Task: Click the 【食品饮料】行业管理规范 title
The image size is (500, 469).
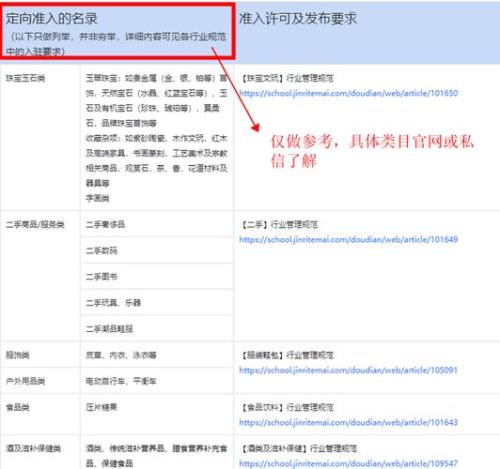Action: click(287, 407)
